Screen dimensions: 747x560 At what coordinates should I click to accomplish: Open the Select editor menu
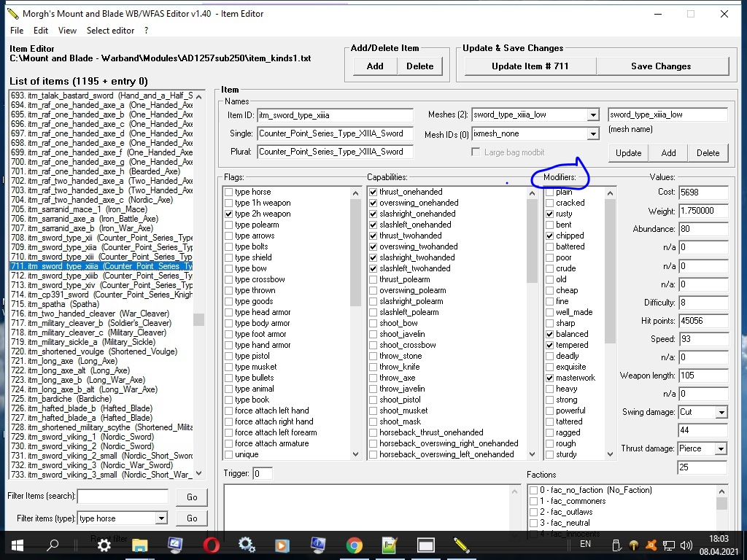(111, 31)
